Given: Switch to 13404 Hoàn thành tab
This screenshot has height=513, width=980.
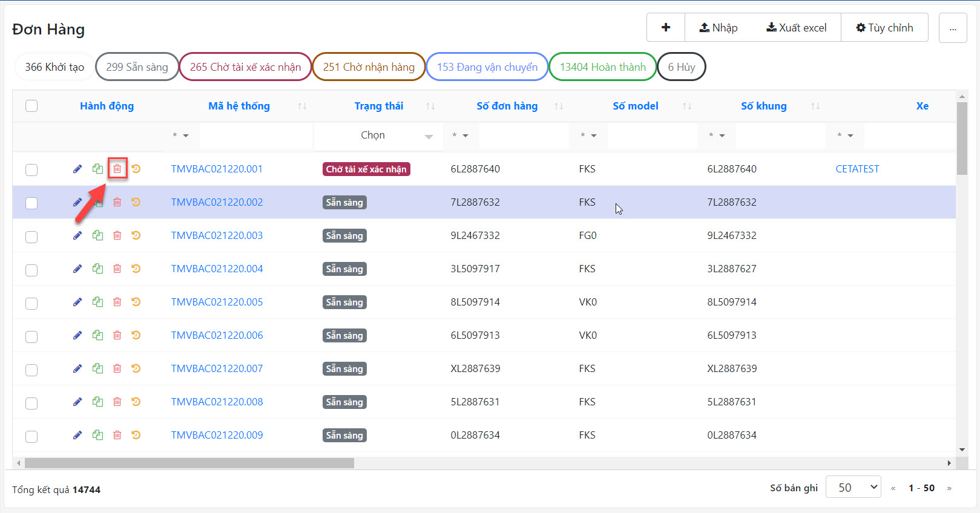Looking at the screenshot, I should click(603, 67).
